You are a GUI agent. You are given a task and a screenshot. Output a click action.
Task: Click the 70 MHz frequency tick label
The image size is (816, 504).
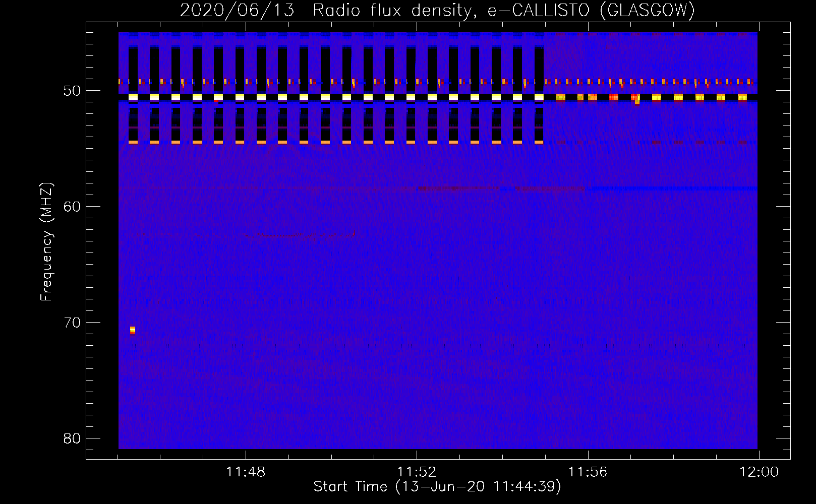tap(72, 323)
